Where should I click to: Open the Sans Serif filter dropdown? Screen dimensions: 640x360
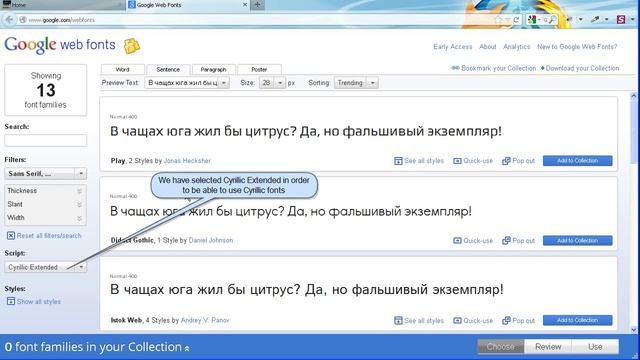[x=45, y=173]
